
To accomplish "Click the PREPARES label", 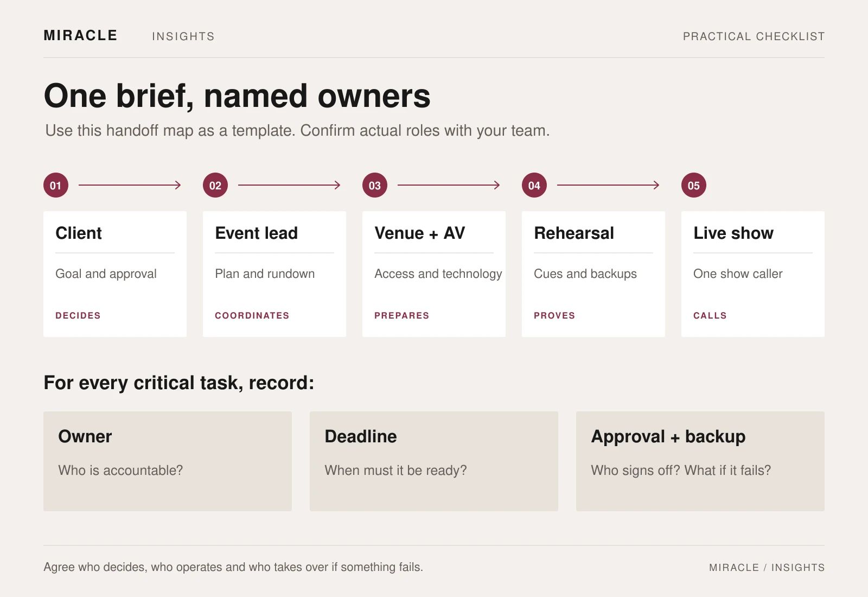I will pyautogui.click(x=402, y=316).
